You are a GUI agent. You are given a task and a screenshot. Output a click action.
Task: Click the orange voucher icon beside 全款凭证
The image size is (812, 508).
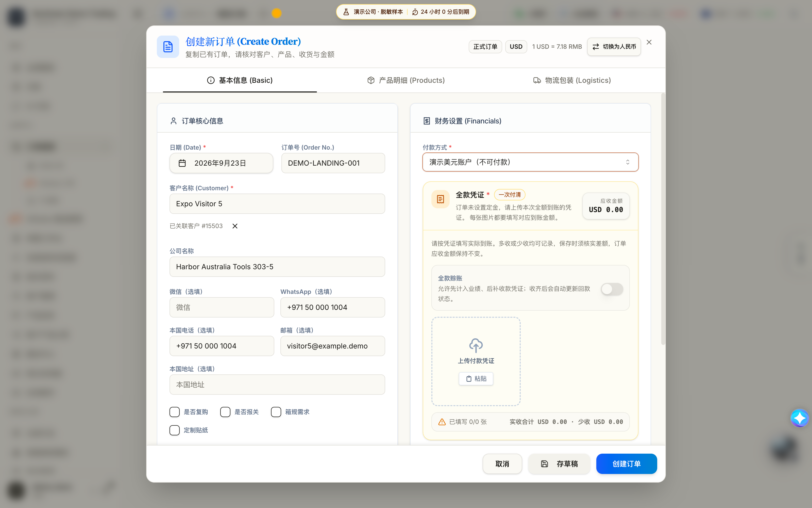(440, 199)
